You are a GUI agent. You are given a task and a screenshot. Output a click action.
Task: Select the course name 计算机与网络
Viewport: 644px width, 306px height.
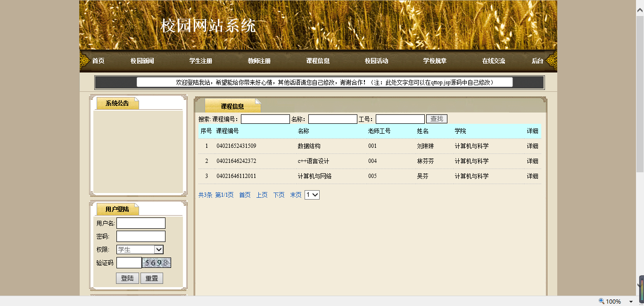pos(314,177)
